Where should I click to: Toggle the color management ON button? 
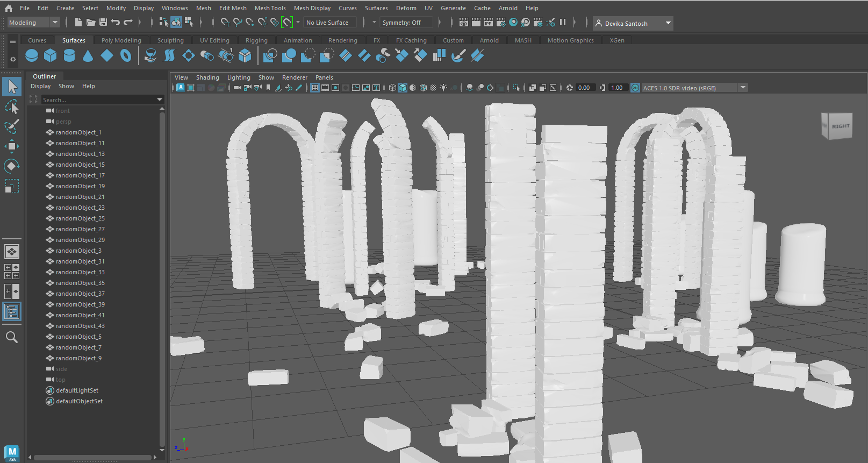coord(635,88)
